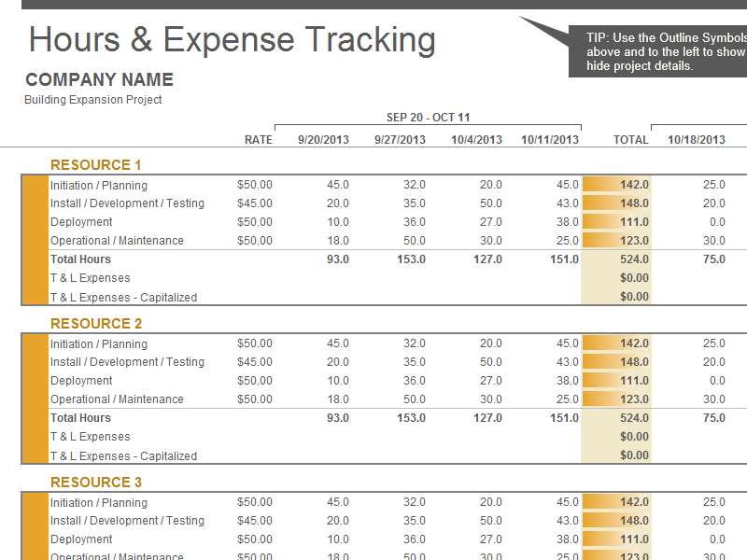Select the 10/4/2013 date column header

tap(476, 140)
